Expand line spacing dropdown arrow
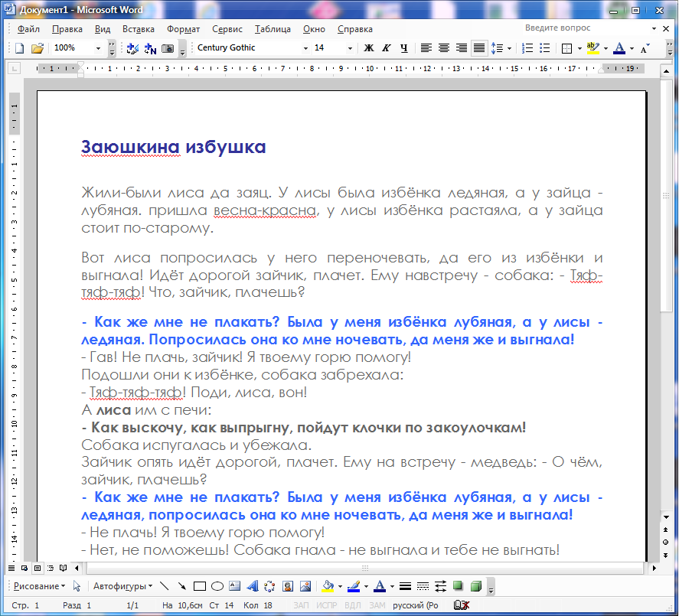Image resolution: width=679 pixels, height=616 pixels. pos(509,48)
